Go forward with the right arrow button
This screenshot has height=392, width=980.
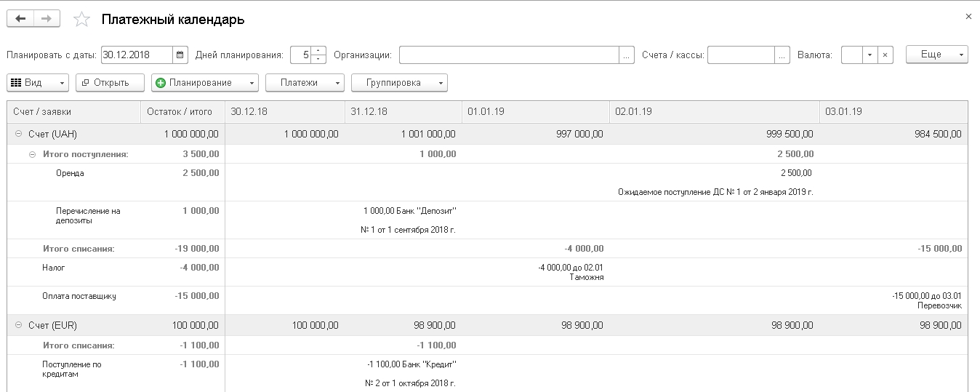point(47,19)
